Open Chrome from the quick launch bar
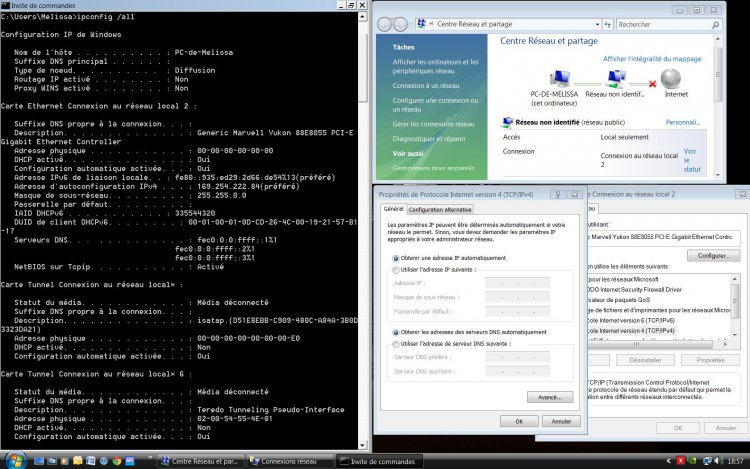The height and width of the screenshot is (469, 750). (117, 461)
